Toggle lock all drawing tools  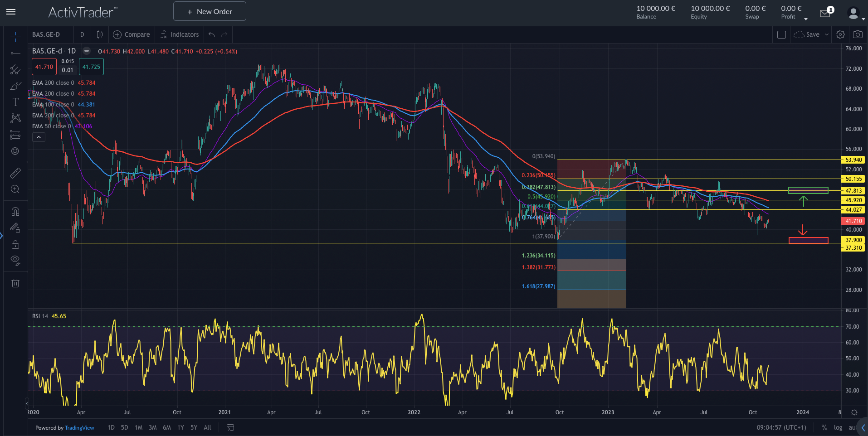pyautogui.click(x=15, y=244)
